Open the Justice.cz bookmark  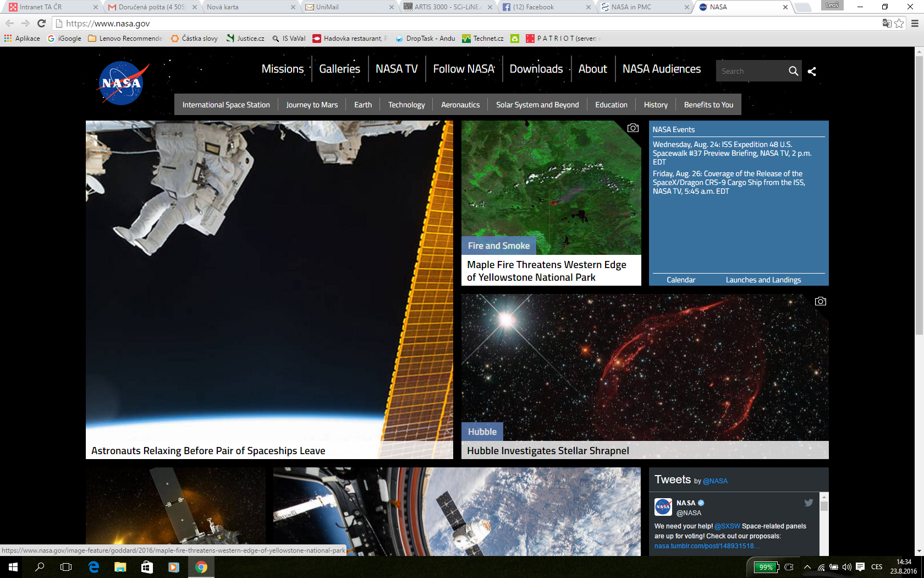tap(245, 39)
